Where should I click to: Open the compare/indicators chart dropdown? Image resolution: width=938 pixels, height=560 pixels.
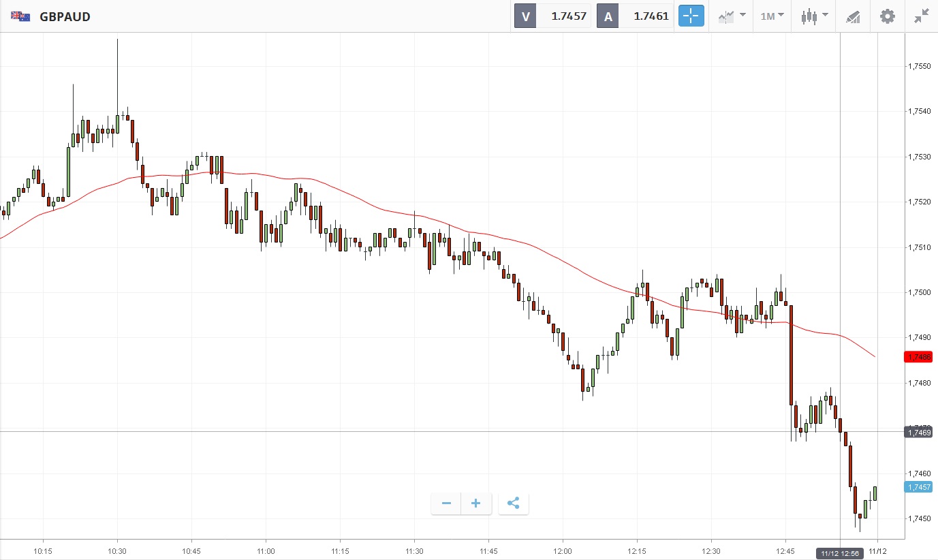(732, 16)
